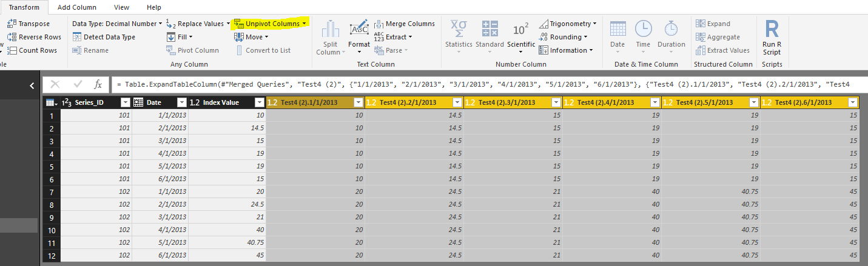Image resolution: width=868 pixels, height=266 pixels.
Task: Open the Rounding dropdown
Action: coord(563,37)
